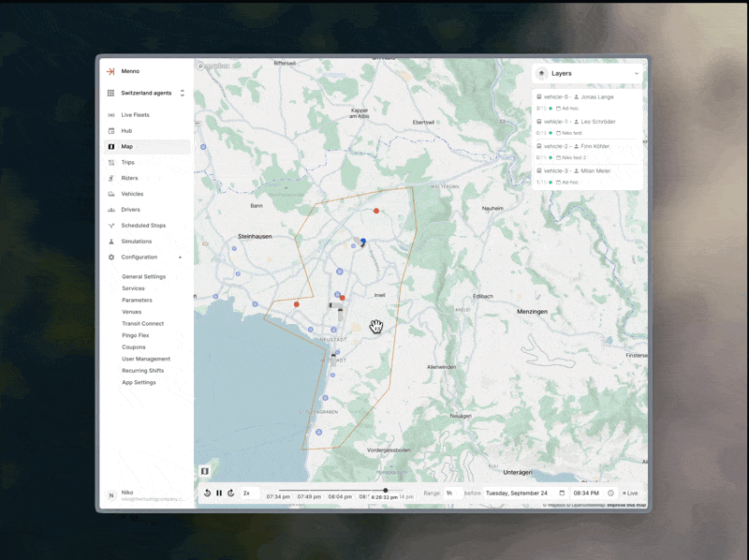Open the Scheduled Stops icon
The width and height of the screenshot is (749, 560).
pyautogui.click(x=111, y=225)
